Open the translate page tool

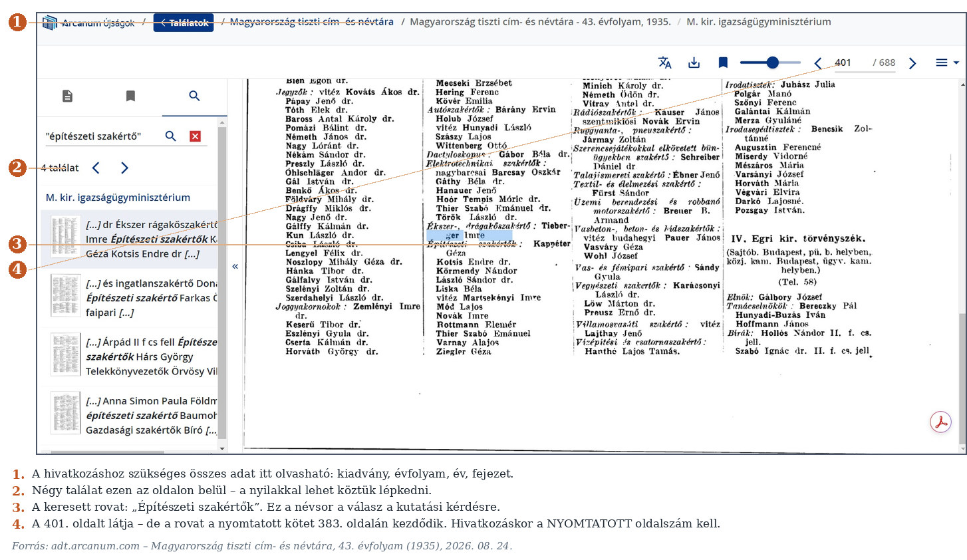click(x=664, y=63)
